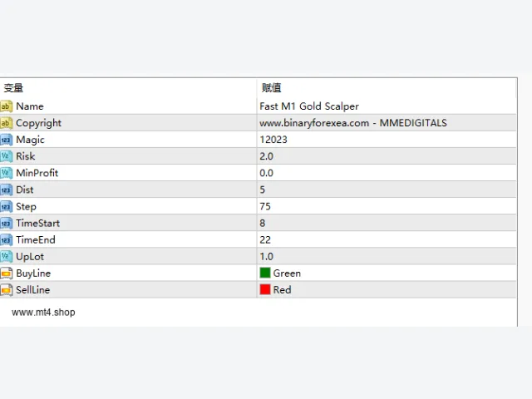Select the Red text in SellLine row
Screen dimensions: 532x399
283,290
